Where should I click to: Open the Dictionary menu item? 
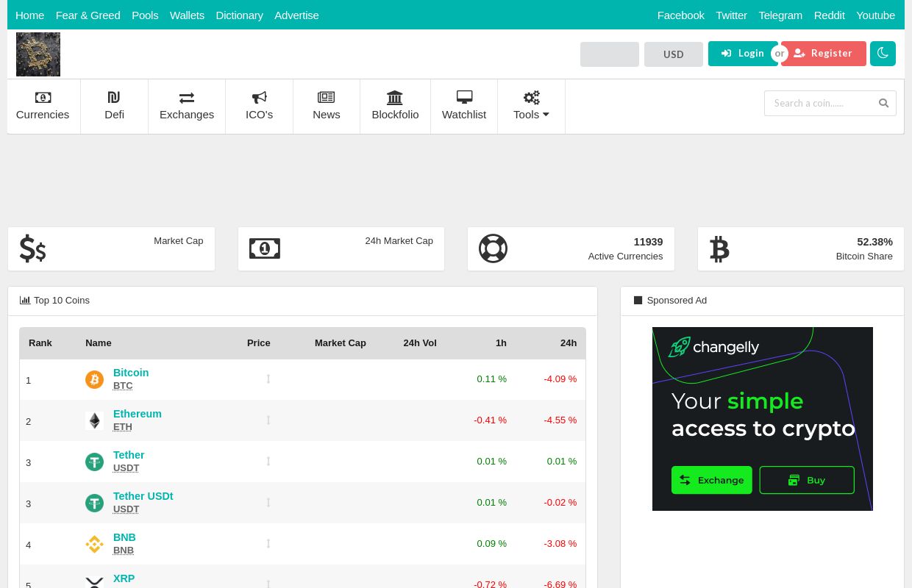[239, 15]
